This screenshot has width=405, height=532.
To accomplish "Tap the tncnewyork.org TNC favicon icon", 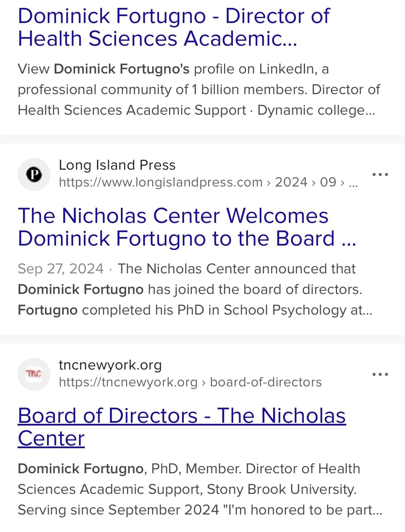I will (34, 374).
